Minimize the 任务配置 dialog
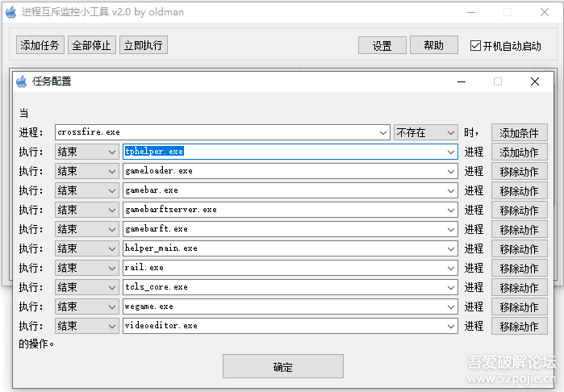 (462, 81)
